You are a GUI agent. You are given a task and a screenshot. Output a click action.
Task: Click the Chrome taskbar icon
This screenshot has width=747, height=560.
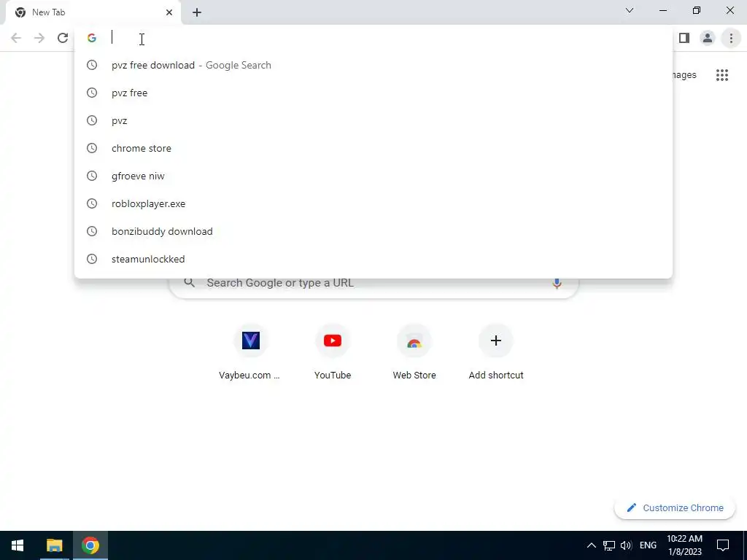pos(90,545)
